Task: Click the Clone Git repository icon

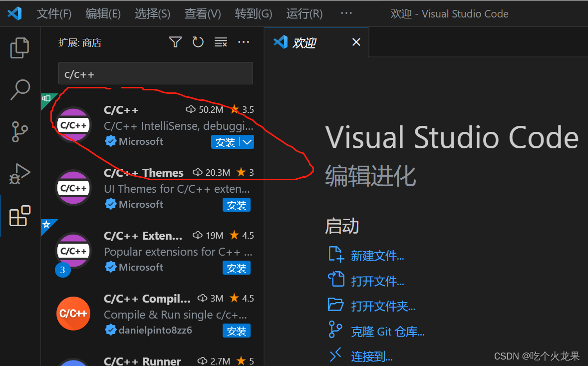Action: pos(335,330)
